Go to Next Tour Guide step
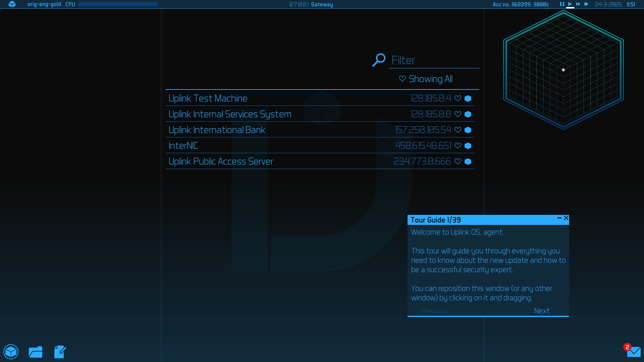The width and height of the screenshot is (644, 362). tap(542, 311)
